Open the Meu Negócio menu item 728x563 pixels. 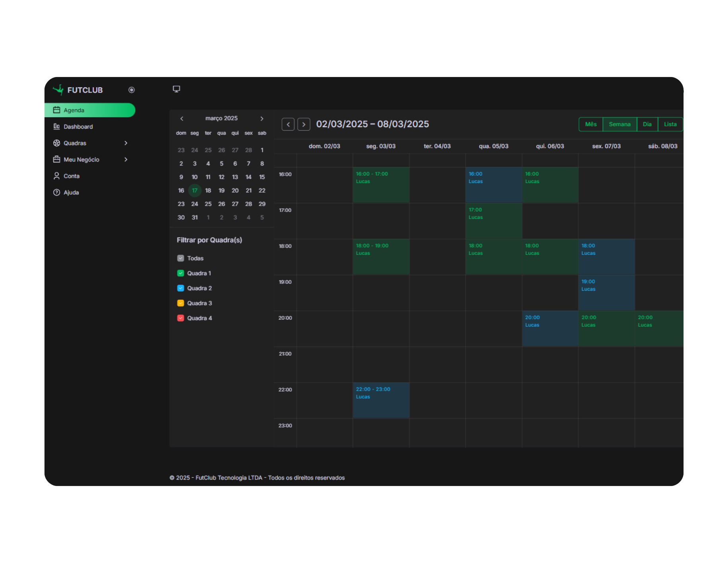pyautogui.click(x=90, y=160)
